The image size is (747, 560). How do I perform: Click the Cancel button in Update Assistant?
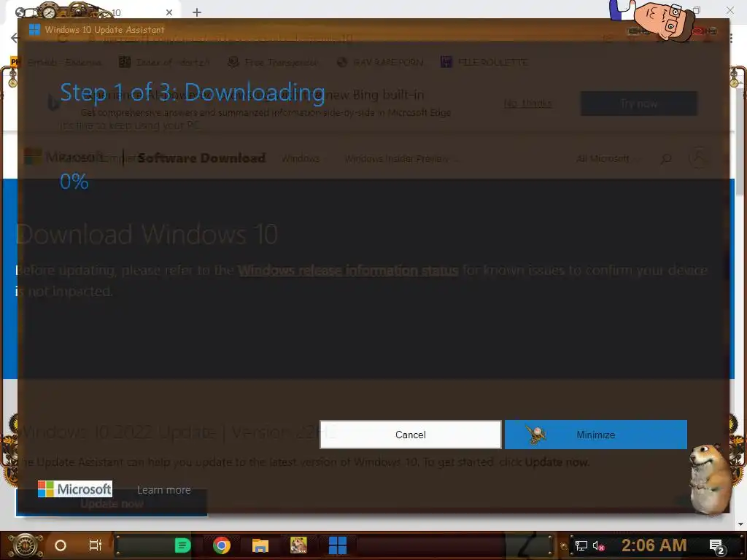point(410,435)
